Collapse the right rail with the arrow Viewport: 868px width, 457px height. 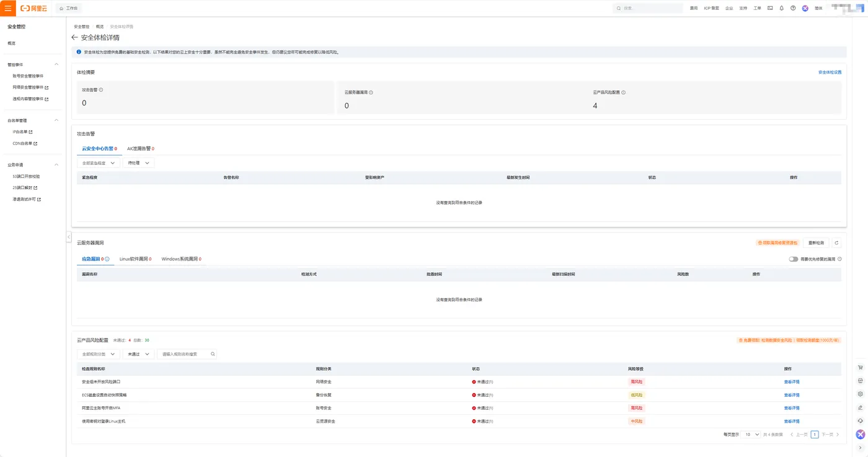tap(861, 448)
